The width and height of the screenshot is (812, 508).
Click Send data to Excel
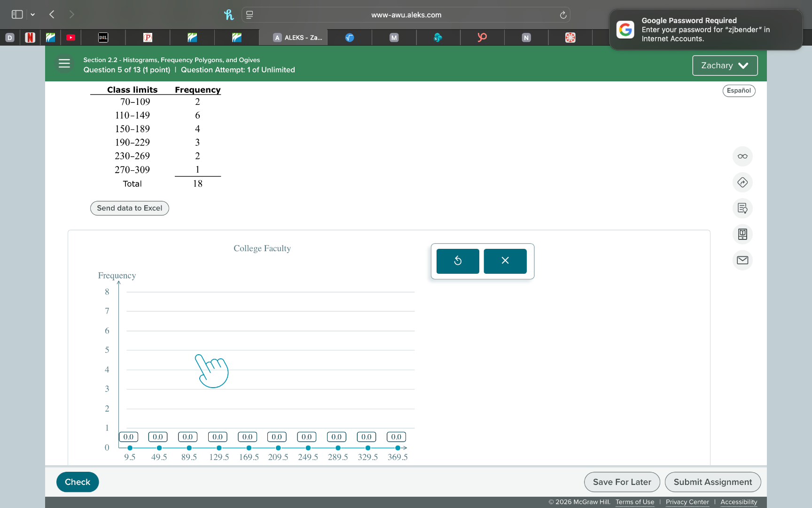(129, 208)
